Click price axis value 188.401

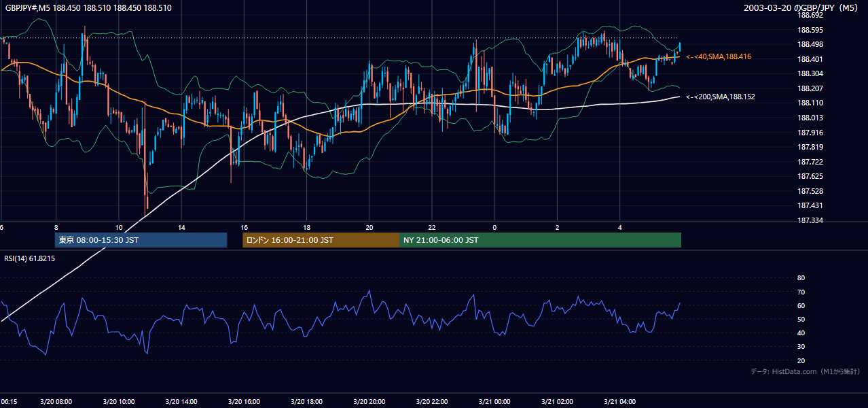coord(810,59)
